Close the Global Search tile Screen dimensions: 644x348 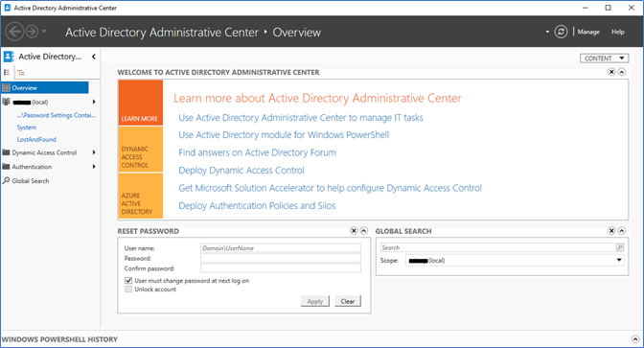611,231
